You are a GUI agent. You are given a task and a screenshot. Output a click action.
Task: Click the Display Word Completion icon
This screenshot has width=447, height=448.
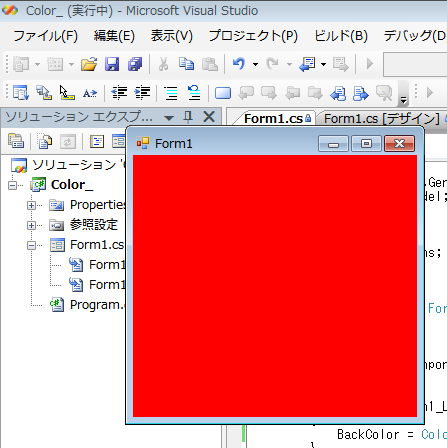[90, 93]
